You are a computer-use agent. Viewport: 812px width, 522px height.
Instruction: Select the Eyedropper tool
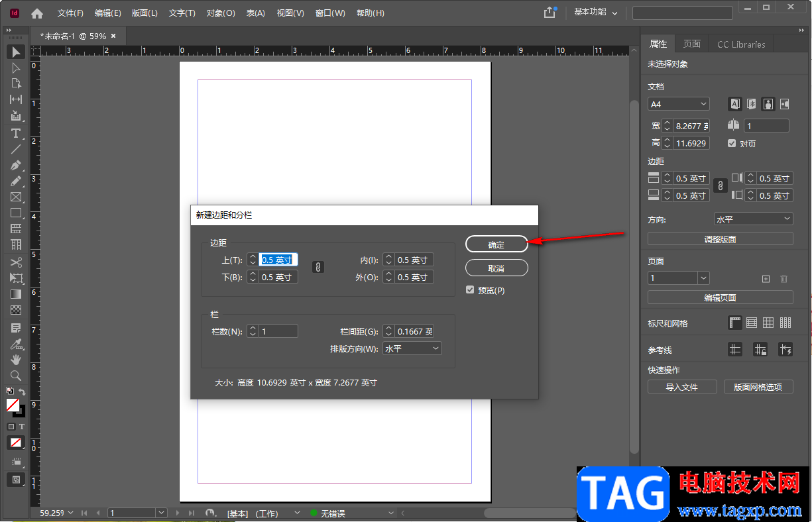pos(16,344)
